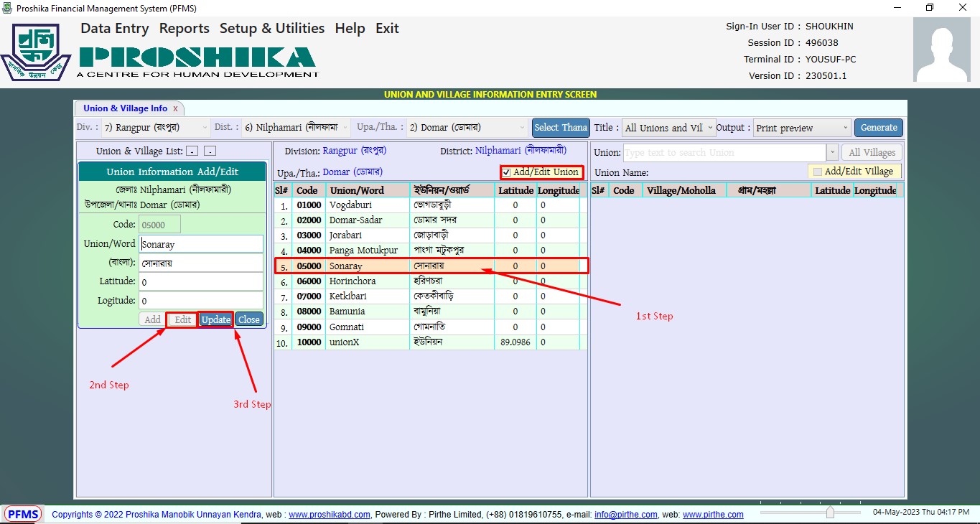Click the Edit button in union form
980x524 pixels.
tap(183, 319)
